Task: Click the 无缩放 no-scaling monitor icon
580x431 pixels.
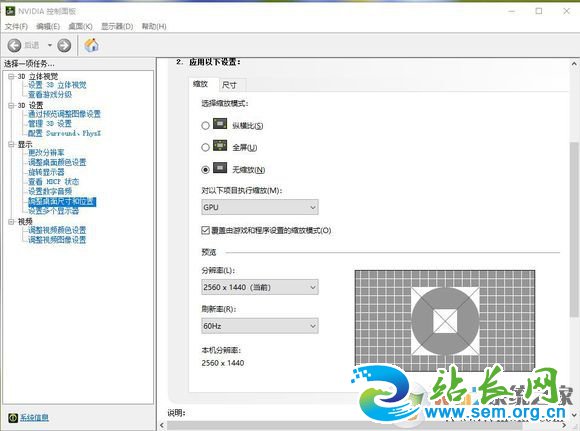Action: (220, 168)
